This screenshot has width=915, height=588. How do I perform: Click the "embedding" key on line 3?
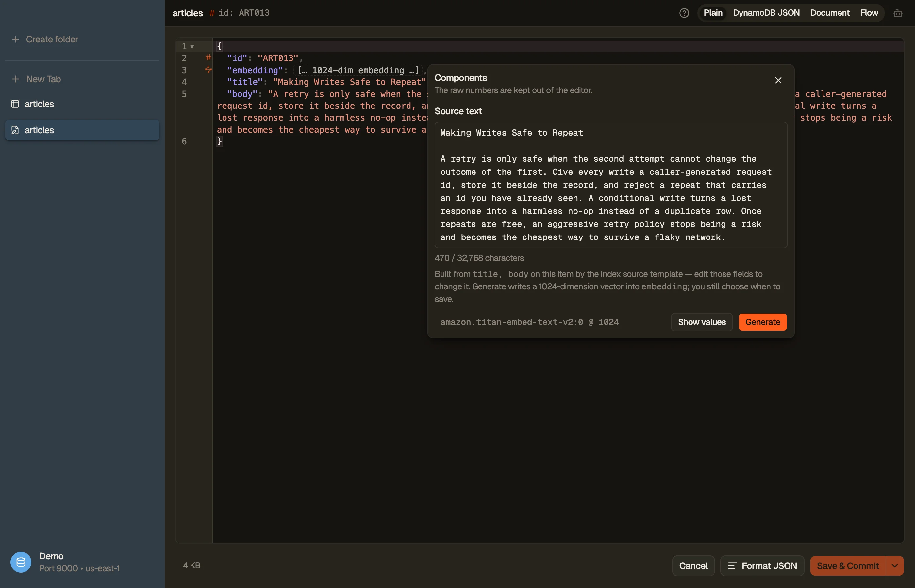[255, 70]
